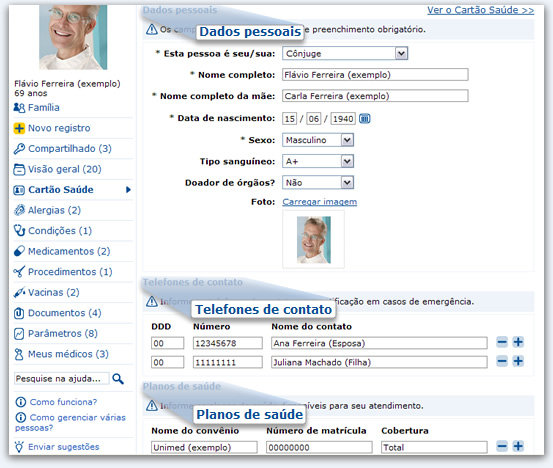Open the calendar picker beside birth date
Image resolution: width=553 pixels, height=468 pixels.
coord(365,118)
